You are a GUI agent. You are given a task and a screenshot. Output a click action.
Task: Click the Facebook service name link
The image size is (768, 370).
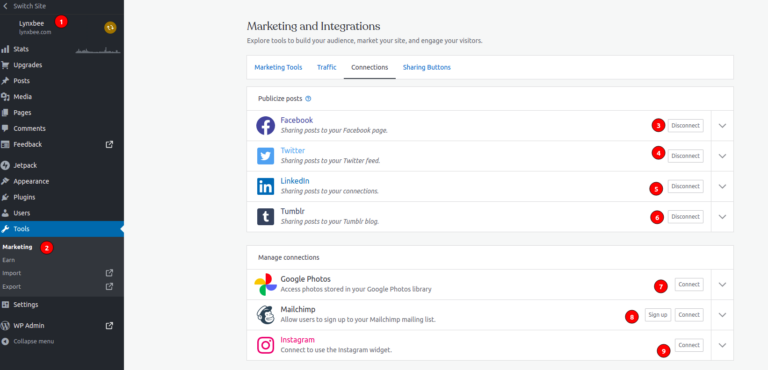tap(296, 120)
